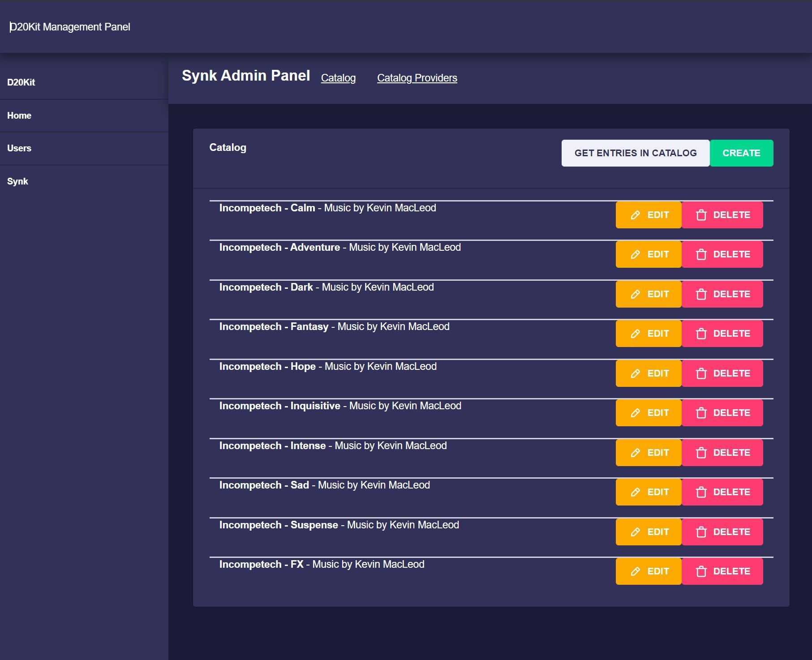
Task: Click the trash icon for Incompetech - Intense
Action: (701, 453)
